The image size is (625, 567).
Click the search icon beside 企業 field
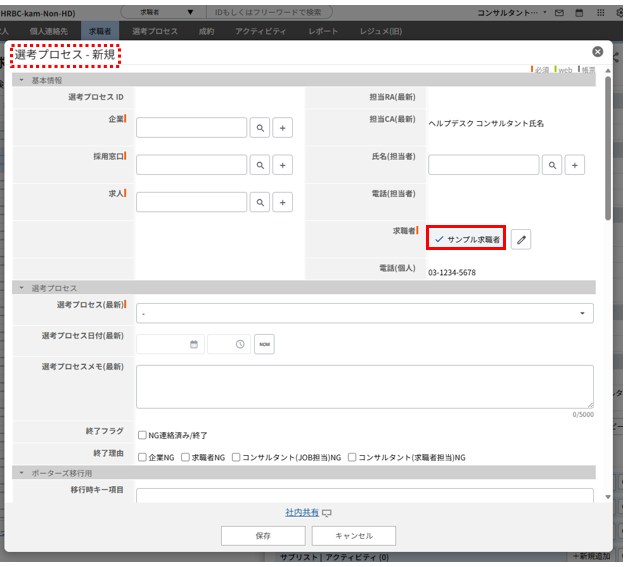point(259,128)
